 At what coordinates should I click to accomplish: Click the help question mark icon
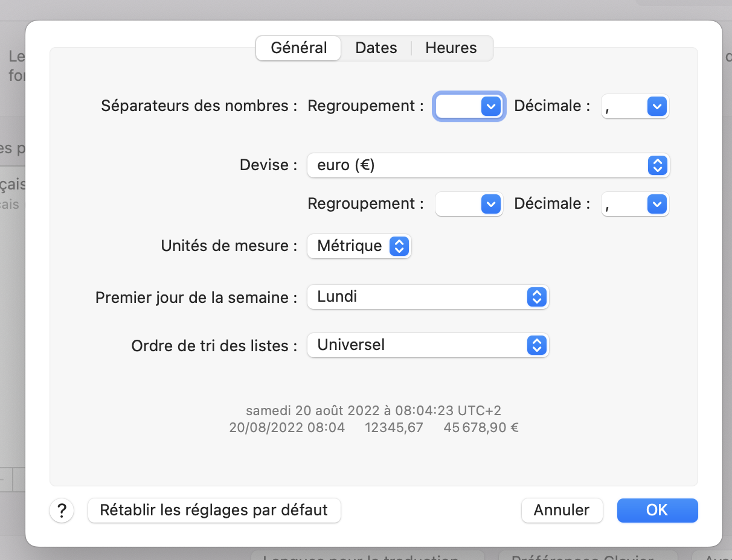pyautogui.click(x=61, y=510)
